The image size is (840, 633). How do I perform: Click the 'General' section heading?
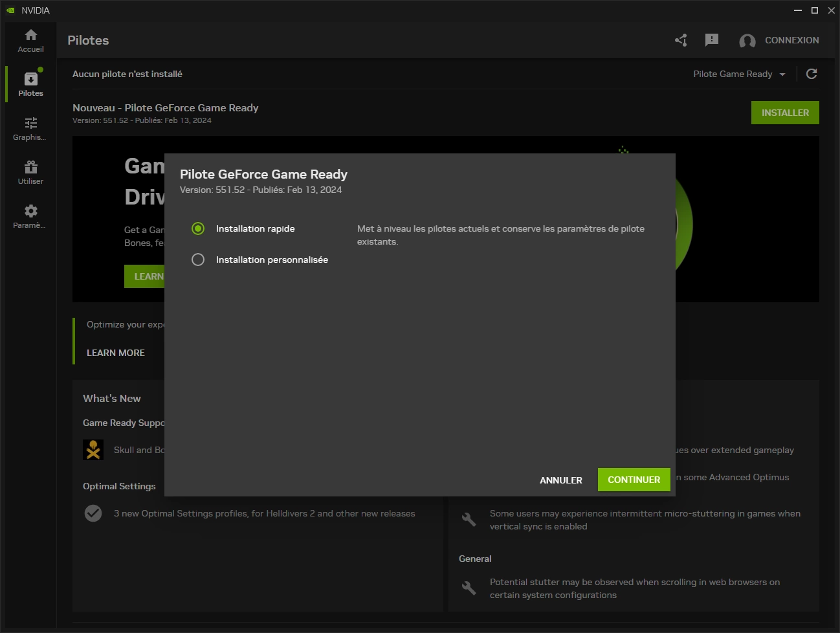click(475, 559)
